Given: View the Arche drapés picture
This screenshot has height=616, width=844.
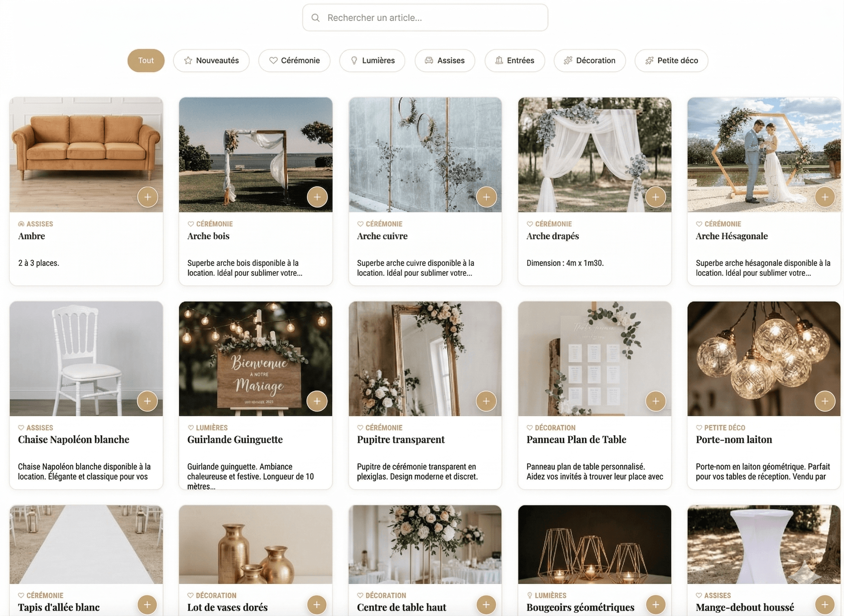Looking at the screenshot, I should pyautogui.click(x=595, y=155).
